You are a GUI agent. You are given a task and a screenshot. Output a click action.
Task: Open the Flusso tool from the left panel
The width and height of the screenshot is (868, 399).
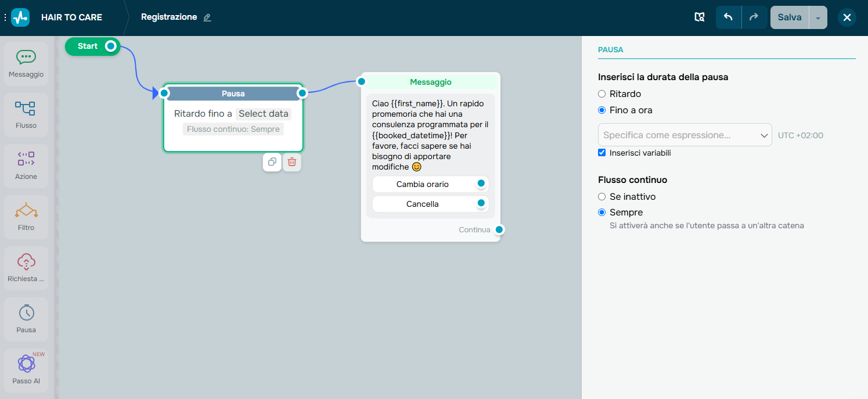click(26, 114)
